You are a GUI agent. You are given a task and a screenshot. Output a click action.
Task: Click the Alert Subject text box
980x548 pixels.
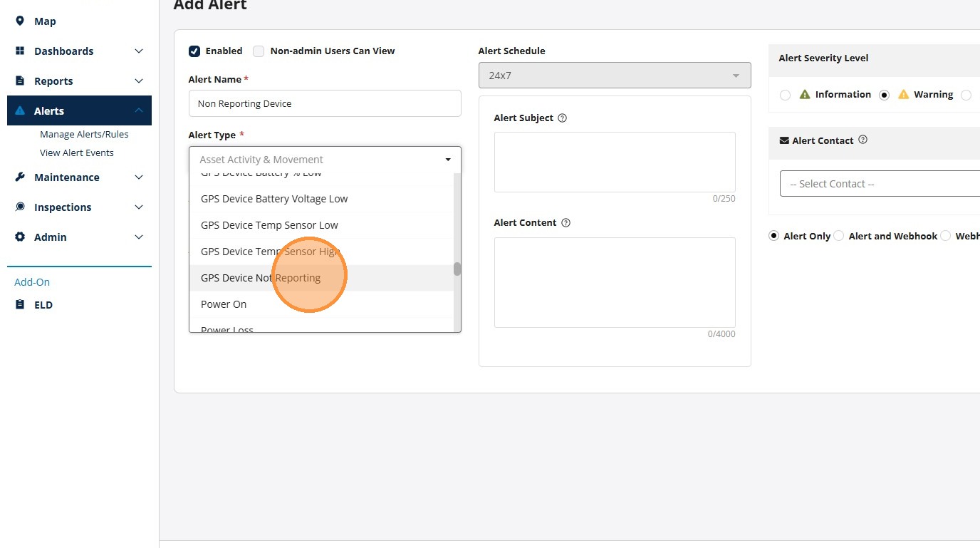(x=615, y=162)
